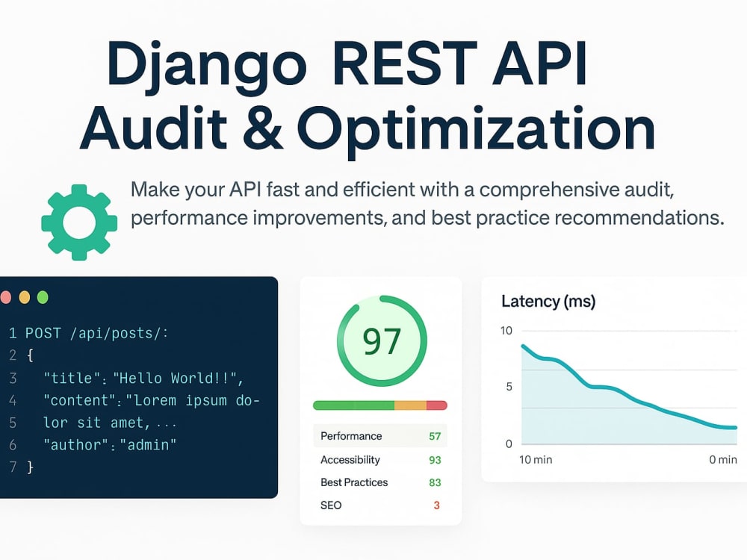Click the 'Latency (ms)' chart title
Image resolution: width=747 pixels, height=560 pixels.
pyautogui.click(x=548, y=302)
